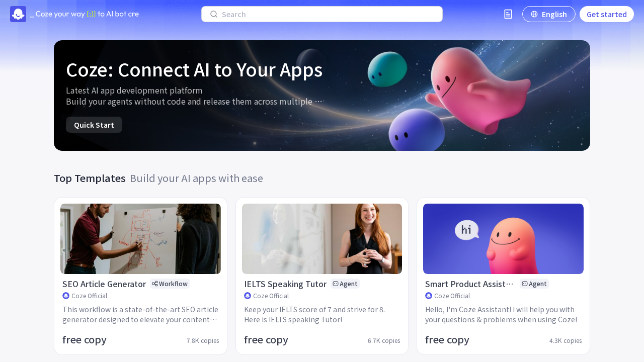Click the globe icon in language button
This screenshot has width=644, height=362.
coord(534,14)
